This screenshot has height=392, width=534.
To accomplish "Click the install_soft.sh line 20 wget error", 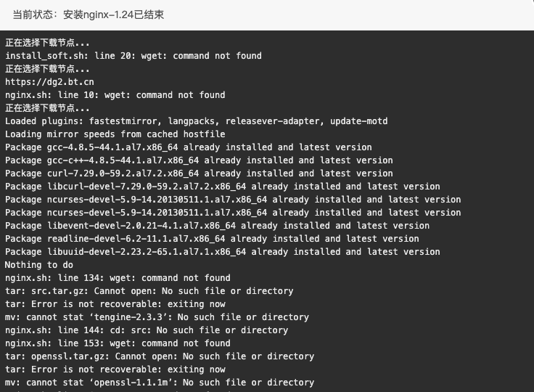I will (133, 56).
